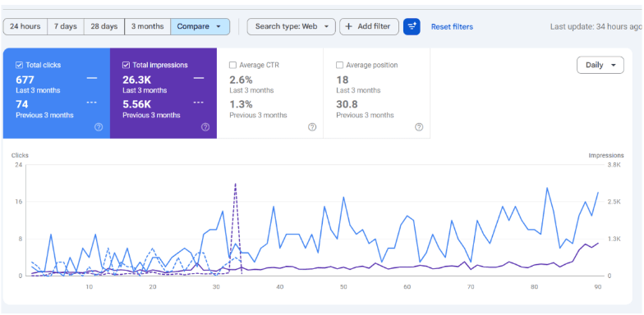The width and height of the screenshot is (644, 315).
Task: Uncheck the Total clicks checkbox
Action: point(19,65)
